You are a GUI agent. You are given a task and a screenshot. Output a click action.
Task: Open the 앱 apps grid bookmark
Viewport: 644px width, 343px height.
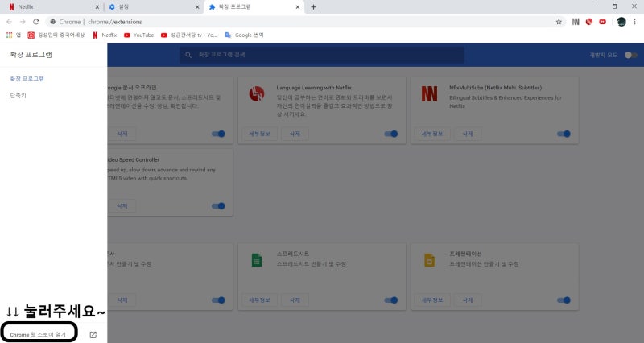[x=14, y=35]
